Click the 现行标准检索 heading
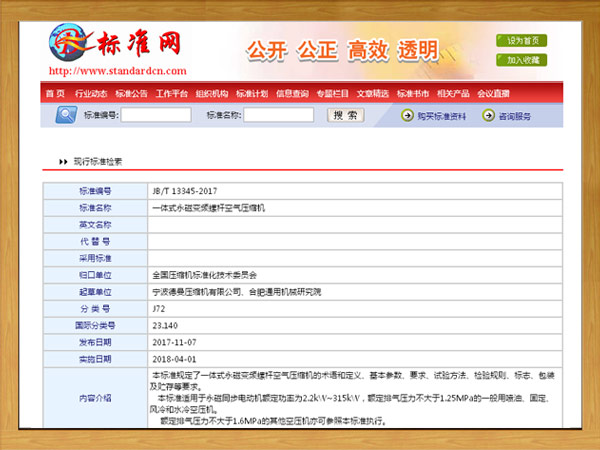Image resolution: width=600 pixels, height=450 pixels. [x=98, y=162]
